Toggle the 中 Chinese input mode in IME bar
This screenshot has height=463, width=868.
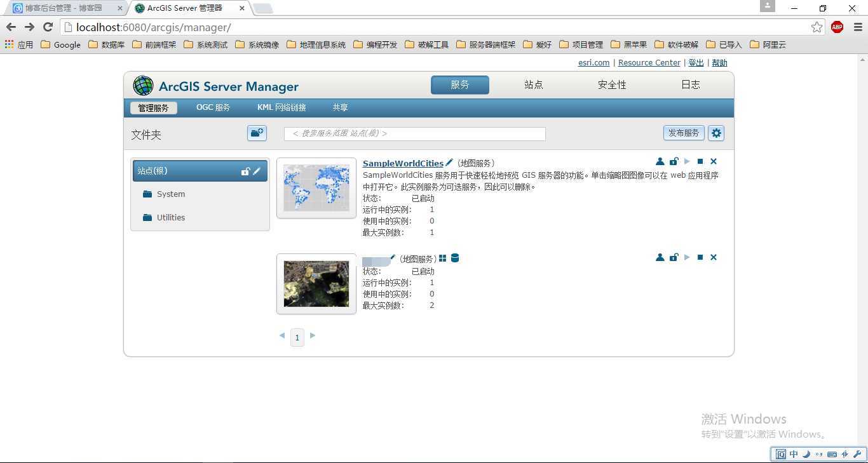pyautogui.click(x=794, y=454)
